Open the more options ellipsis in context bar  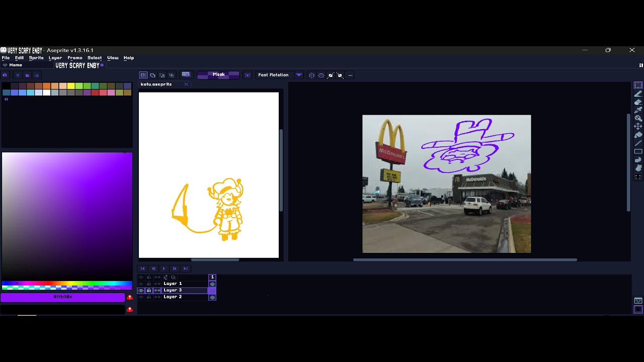coord(350,75)
